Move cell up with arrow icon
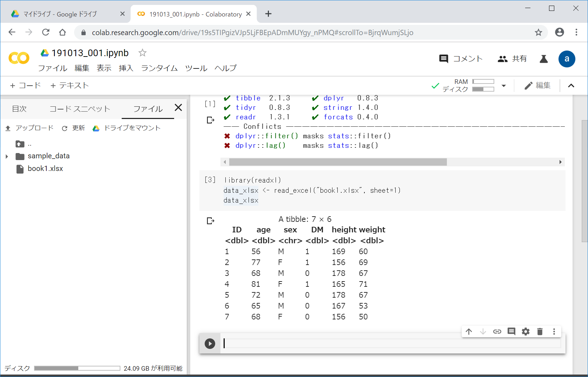 [x=469, y=331]
